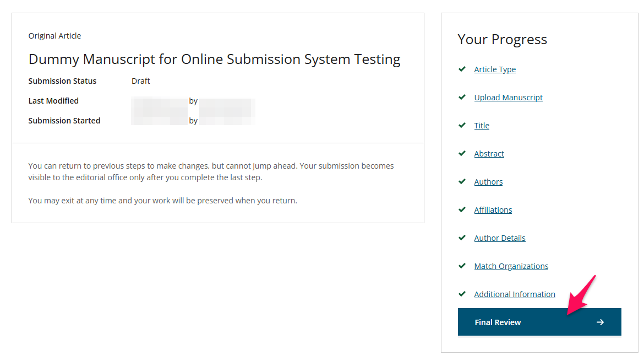Open the Authors step link
Screen dimensions: 644x361
488,182
